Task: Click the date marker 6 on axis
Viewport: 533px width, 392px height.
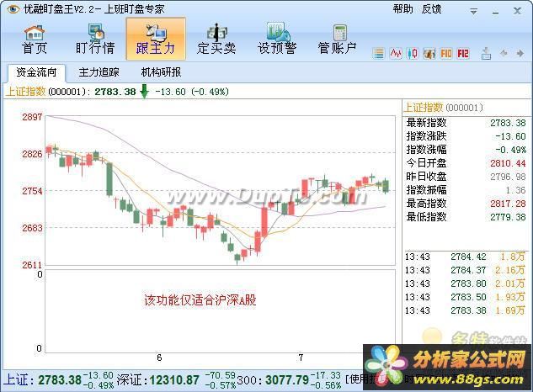Action: (x=159, y=358)
